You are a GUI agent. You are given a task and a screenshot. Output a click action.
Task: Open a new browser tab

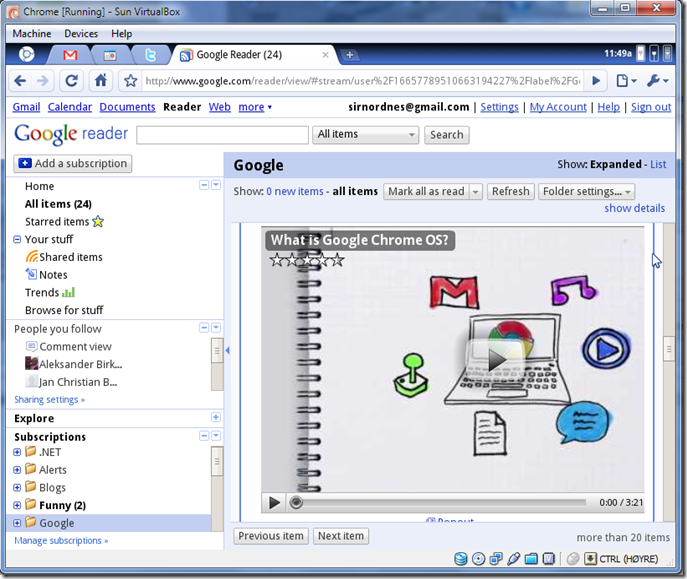click(349, 55)
